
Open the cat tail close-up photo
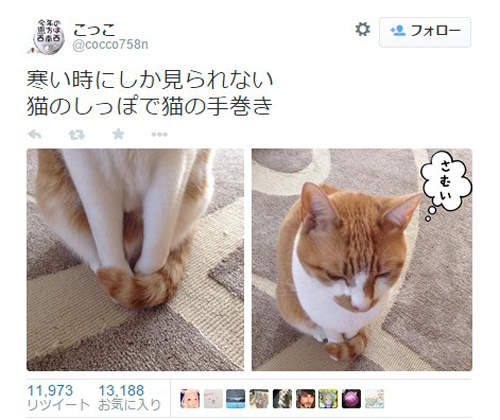click(x=135, y=260)
